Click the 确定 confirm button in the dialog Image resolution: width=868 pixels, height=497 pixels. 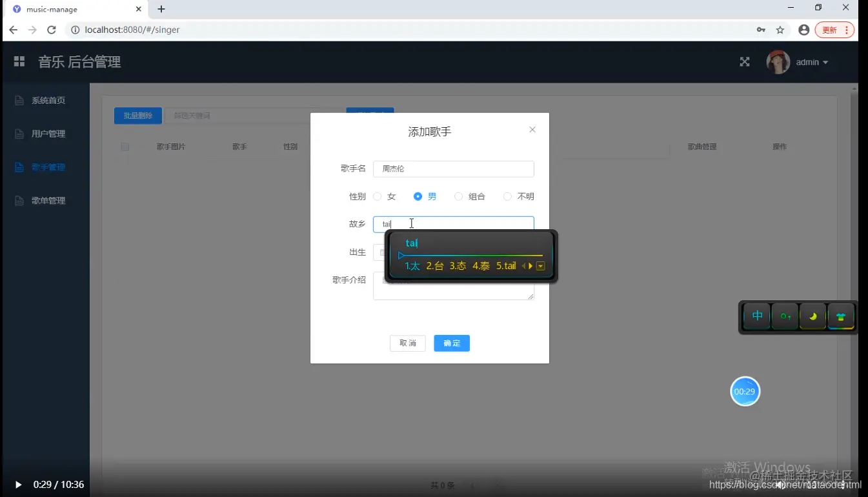[451, 343]
